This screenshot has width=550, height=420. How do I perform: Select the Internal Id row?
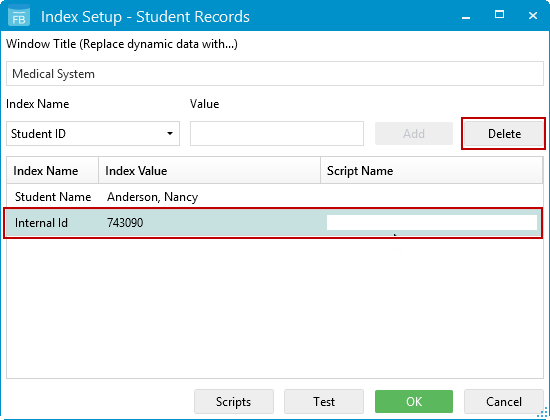click(274, 223)
